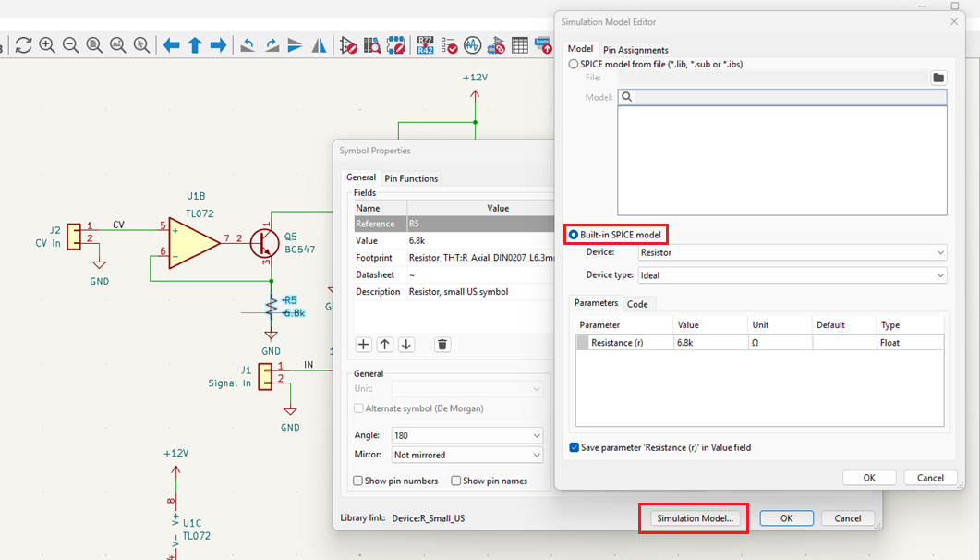Move selected field up
The image size is (980, 560).
(x=385, y=345)
